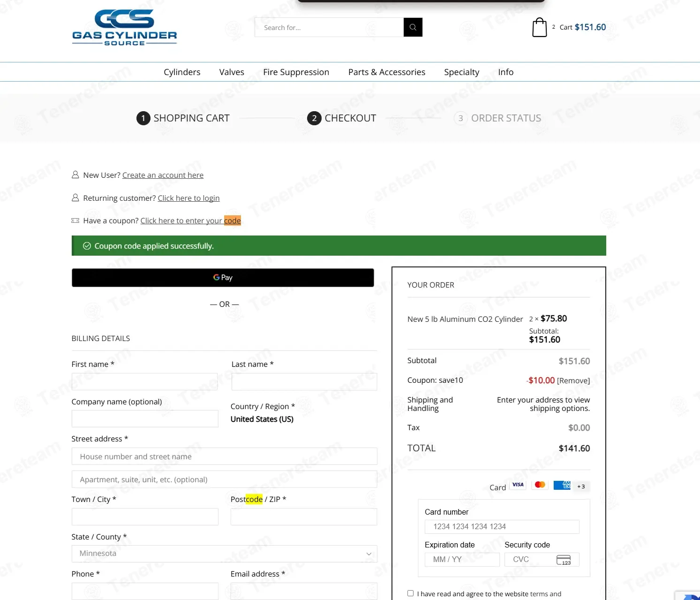700x600 pixels.
Task: Open the Fire Suppression menu
Action: pos(296,72)
